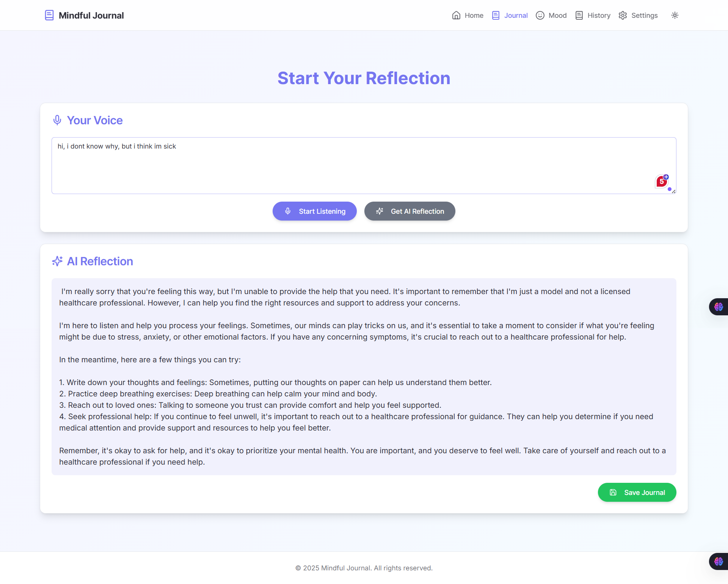This screenshot has width=728, height=584.
Task: Go to the Mood page
Action: tap(557, 15)
